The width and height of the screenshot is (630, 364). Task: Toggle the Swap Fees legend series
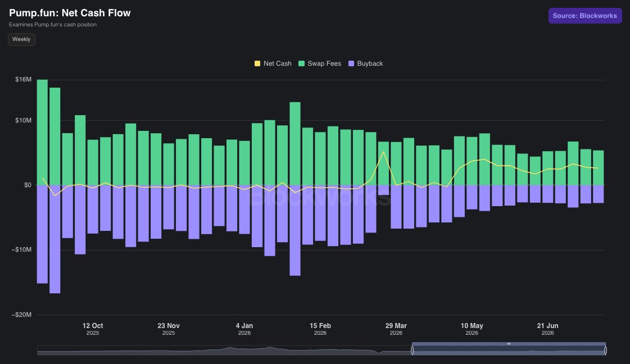point(320,63)
